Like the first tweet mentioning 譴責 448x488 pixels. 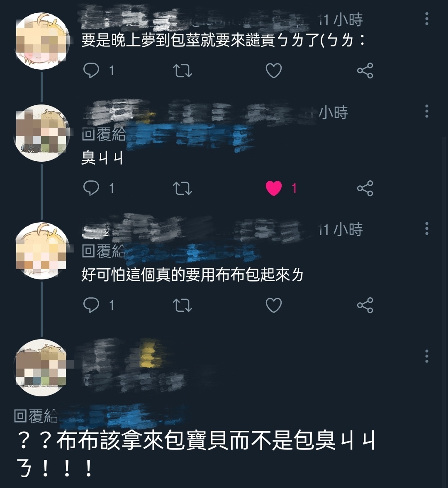274,70
